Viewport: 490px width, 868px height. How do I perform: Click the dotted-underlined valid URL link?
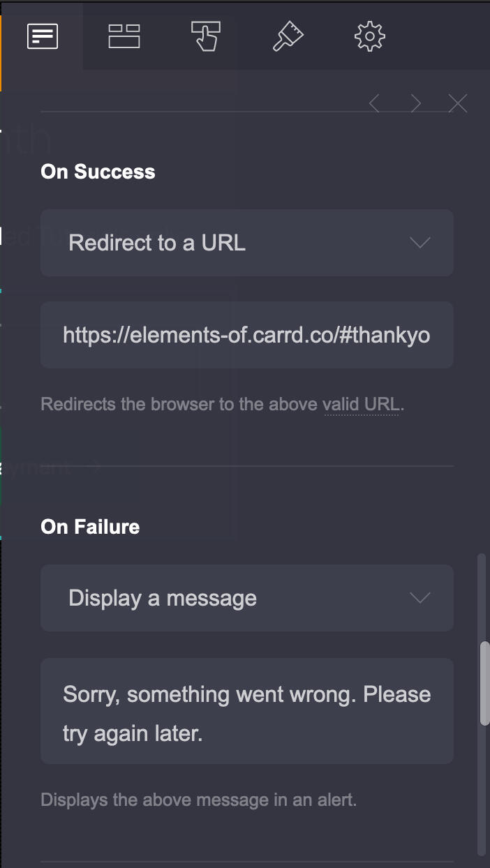click(x=361, y=404)
